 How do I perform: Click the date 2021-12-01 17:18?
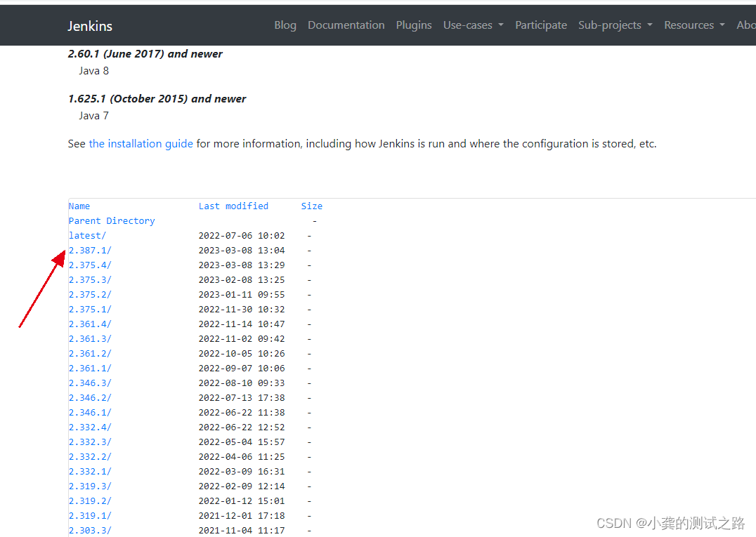point(242,515)
